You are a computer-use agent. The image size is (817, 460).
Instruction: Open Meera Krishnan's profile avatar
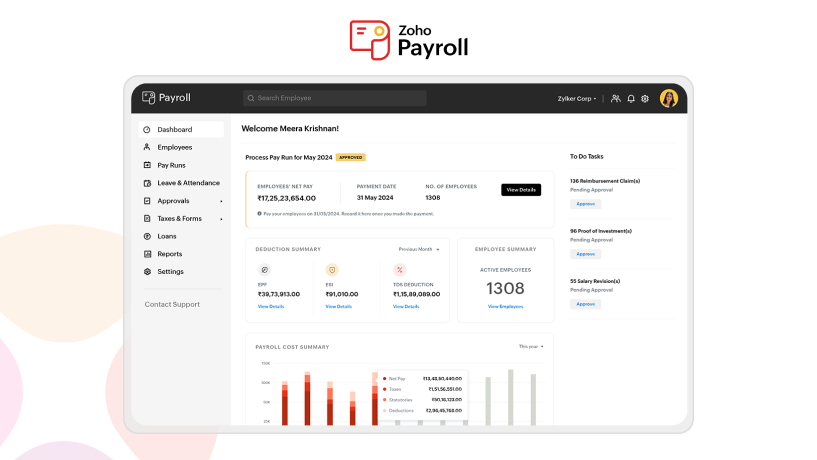(669, 98)
